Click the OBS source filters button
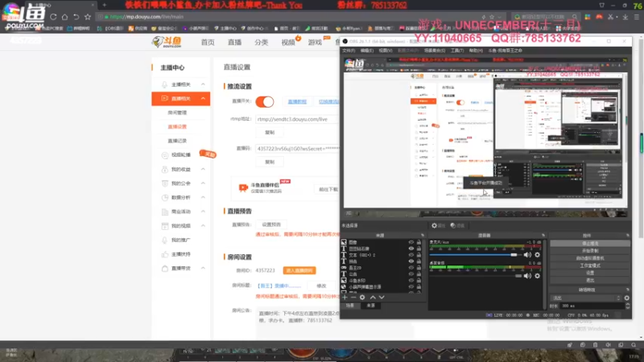Viewport: 644px width, 362px height. (x=457, y=225)
